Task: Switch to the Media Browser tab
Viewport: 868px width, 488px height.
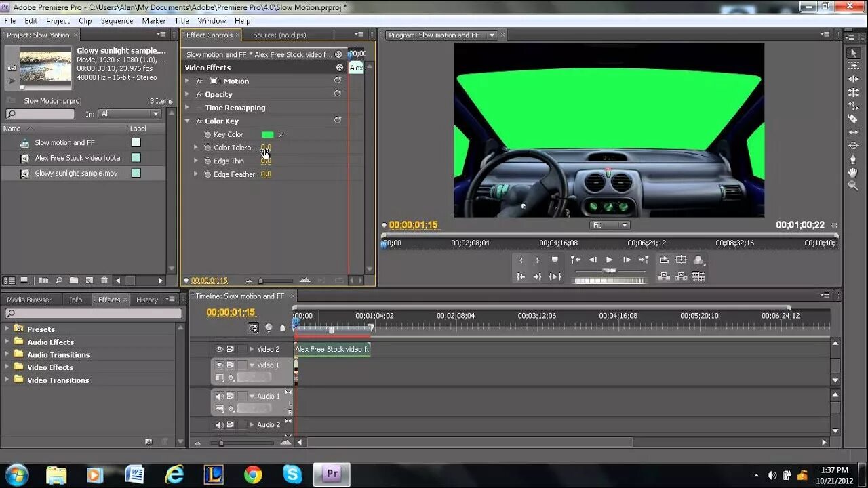Action: [x=29, y=300]
